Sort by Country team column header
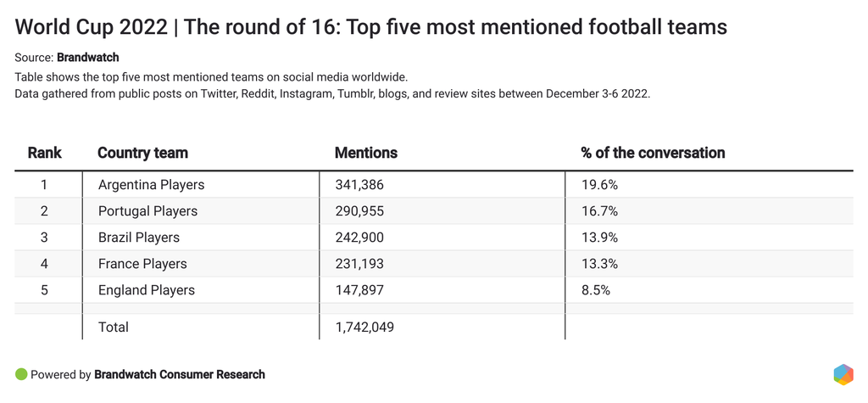The height and width of the screenshot is (403, 868). 142,154
